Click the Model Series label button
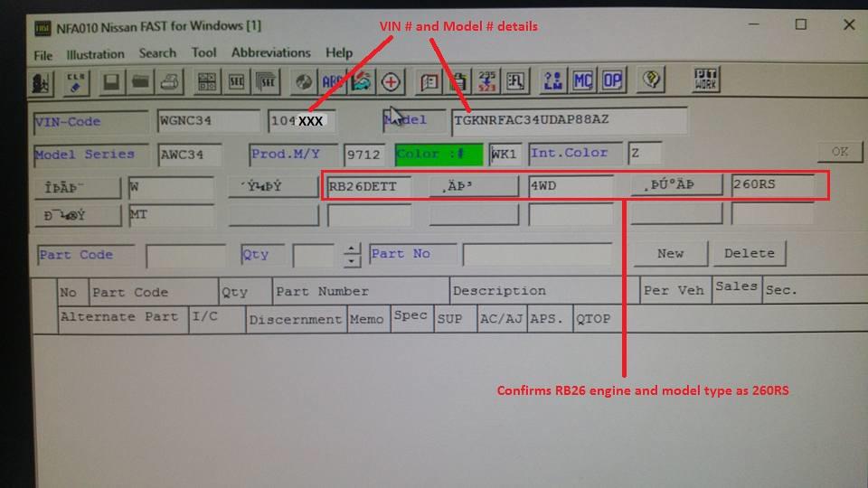 pos(90,155)
